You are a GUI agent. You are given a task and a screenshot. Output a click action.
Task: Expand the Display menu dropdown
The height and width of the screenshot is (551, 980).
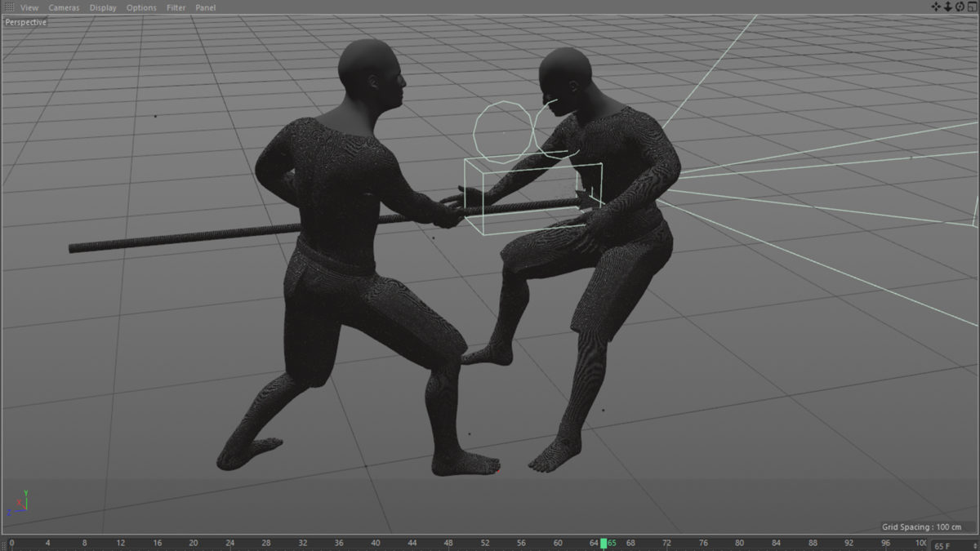103,7
